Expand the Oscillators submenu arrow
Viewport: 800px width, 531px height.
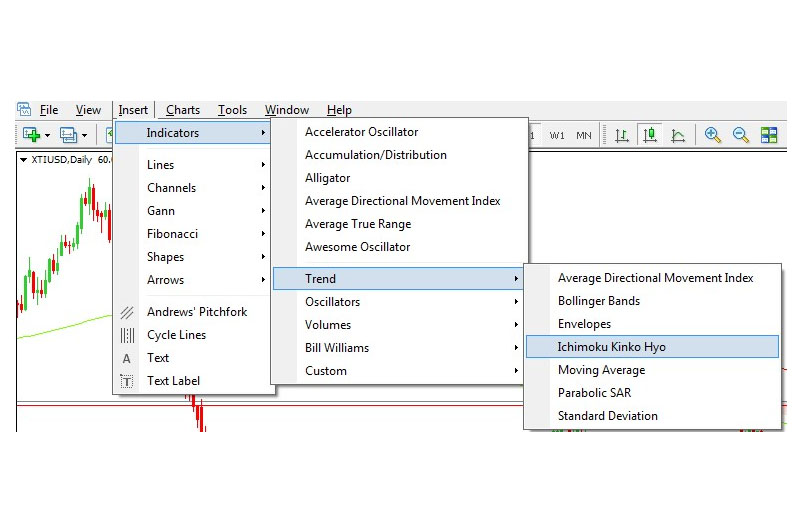coord(516,301)
